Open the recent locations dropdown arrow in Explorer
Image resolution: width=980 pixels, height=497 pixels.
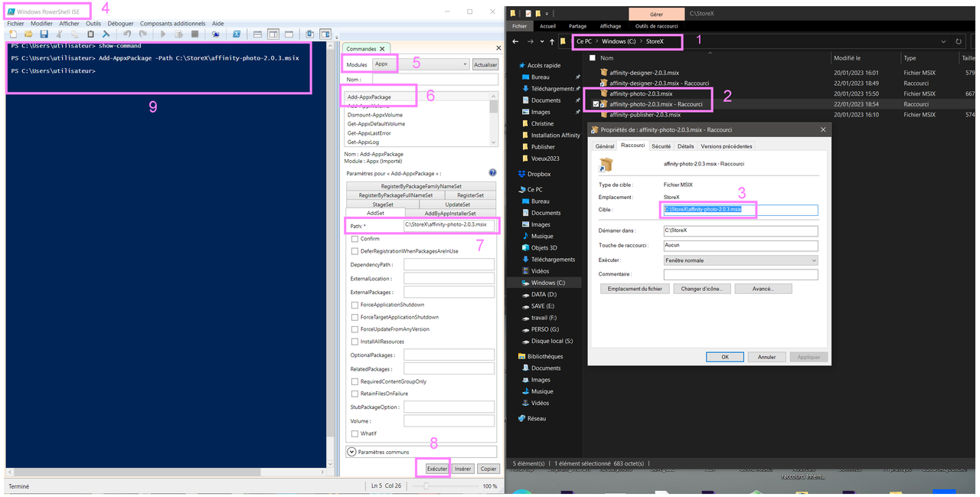pyautogui.click(x=541, y=41)
